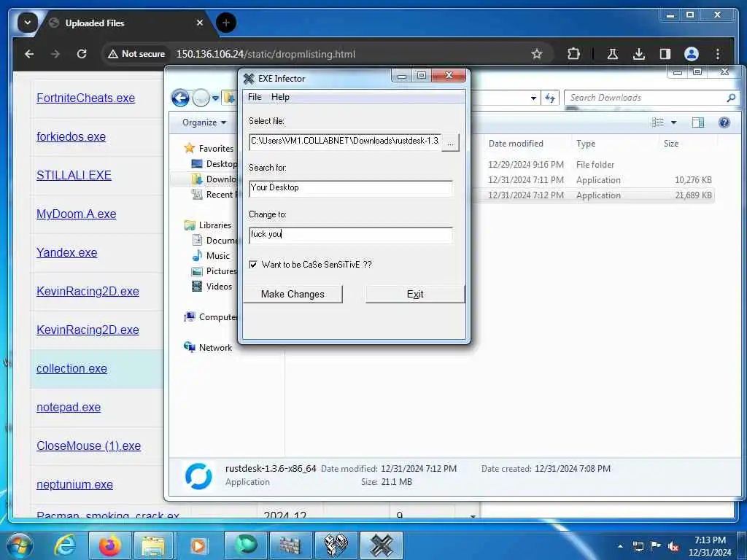Toggle the preview pane icon
747x560 pixels.
pyautogui.click(x=698, y=122)
